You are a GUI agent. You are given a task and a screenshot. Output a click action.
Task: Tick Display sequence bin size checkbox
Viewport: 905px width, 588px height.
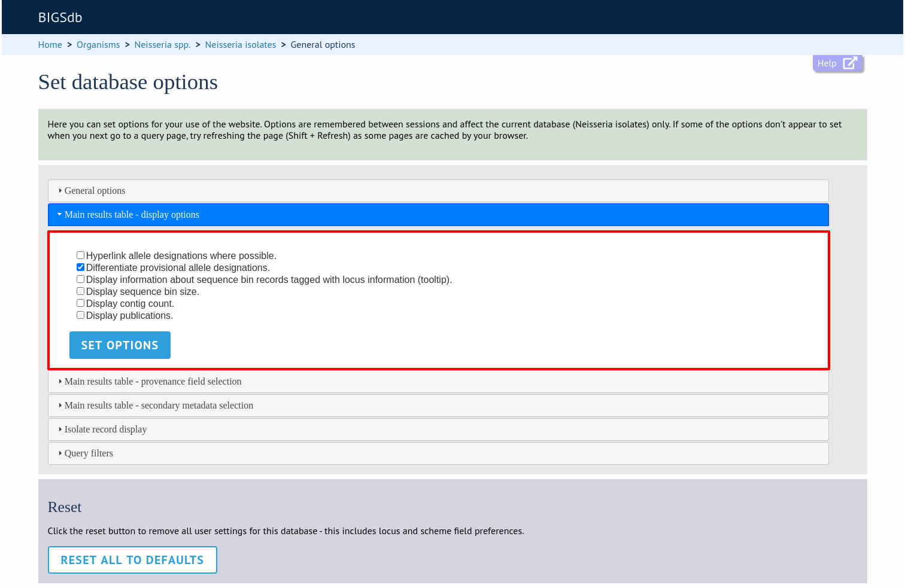pos(80,291)
